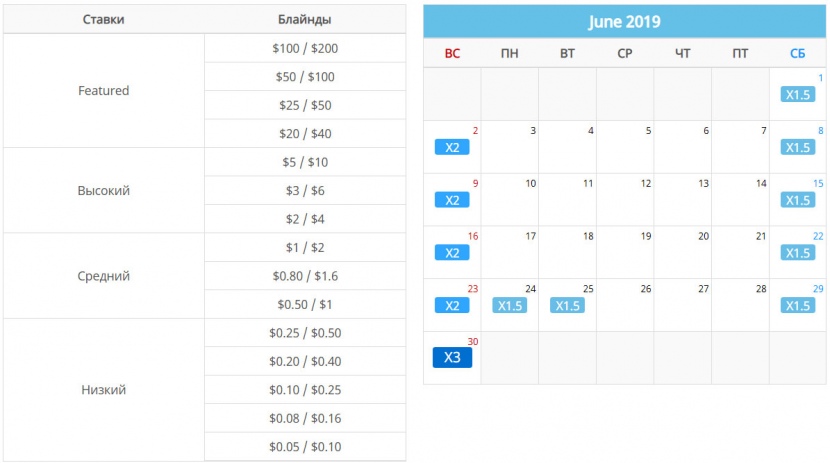Click the X3 badge on June 30
Screen dimensions: 830x463
(x=452, y=358)
